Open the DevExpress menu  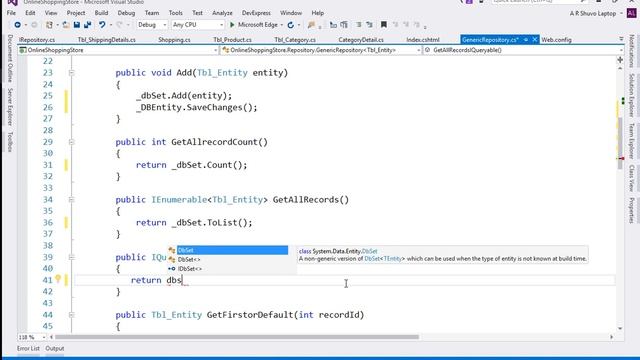click(x=256, y=13)
